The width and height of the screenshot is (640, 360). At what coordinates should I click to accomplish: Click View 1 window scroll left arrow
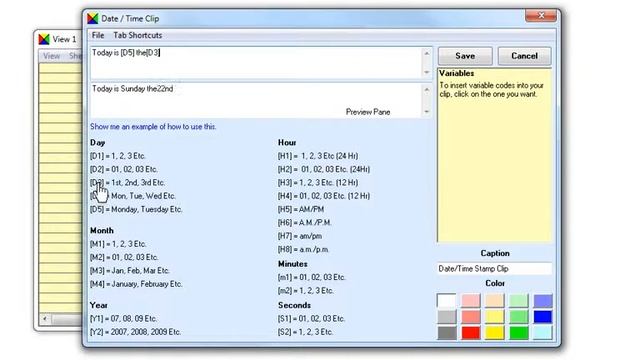pyautogui.click(x=45, y=319)
